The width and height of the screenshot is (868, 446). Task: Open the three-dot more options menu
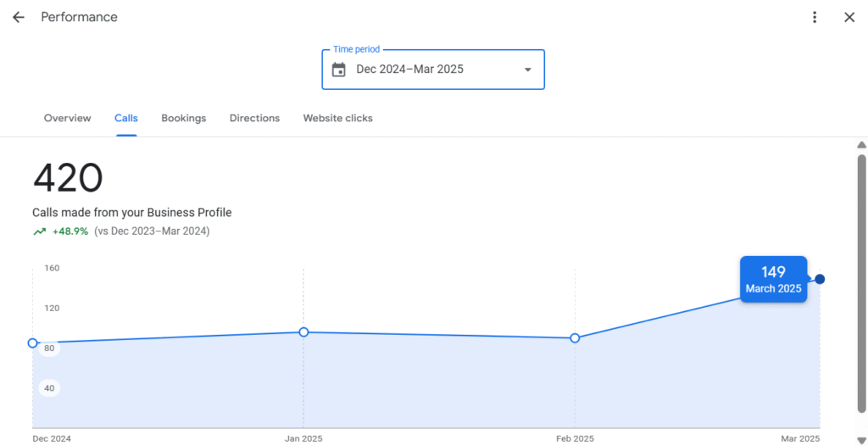coord(815,17)
